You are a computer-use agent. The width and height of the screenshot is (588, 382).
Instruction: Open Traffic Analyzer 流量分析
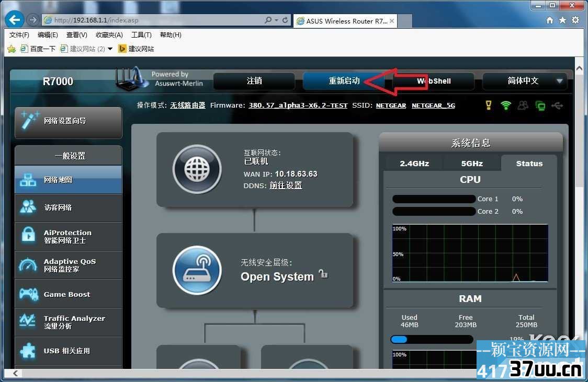coord(68,322)
